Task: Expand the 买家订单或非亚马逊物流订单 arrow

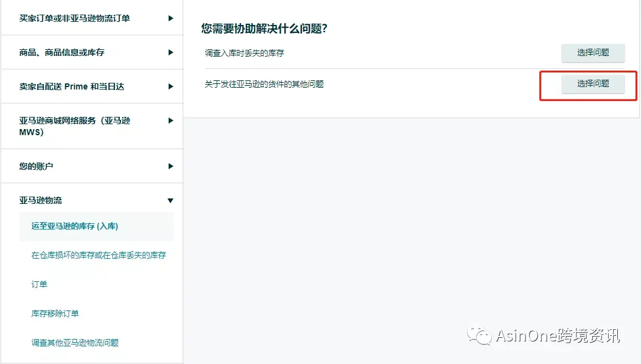Action: click(170, 18)
